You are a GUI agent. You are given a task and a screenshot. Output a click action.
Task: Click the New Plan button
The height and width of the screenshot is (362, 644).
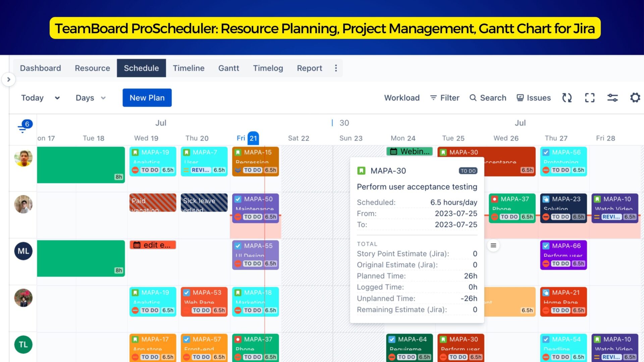[147, 98]
